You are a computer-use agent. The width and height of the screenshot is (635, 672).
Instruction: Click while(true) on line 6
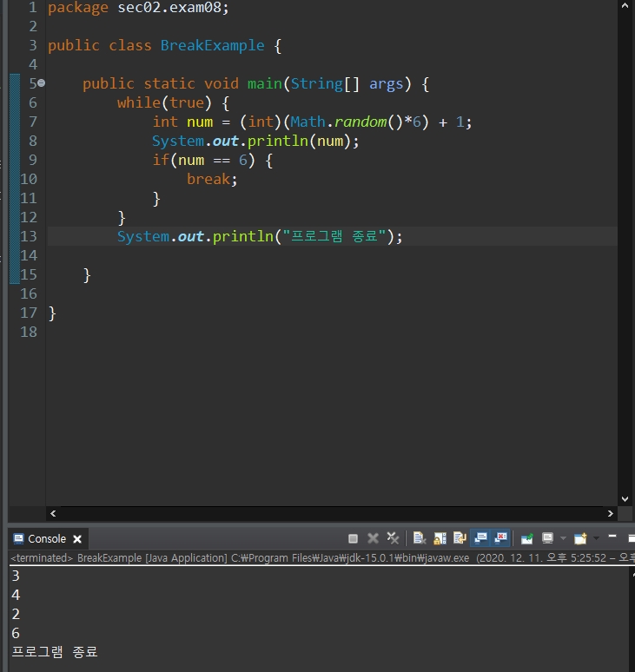click(x=164, y=102)
